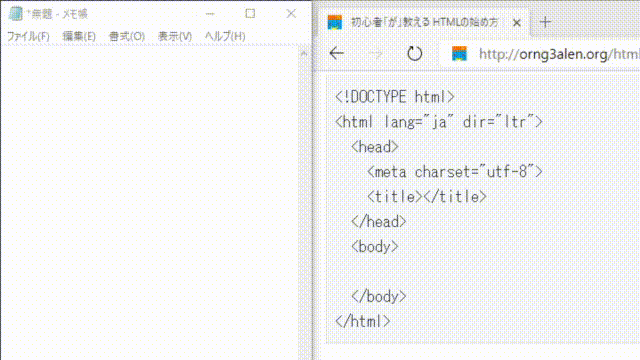Click the <html lang="ja" dir="ltr"> line
The image size is (640, 360).
439,122
